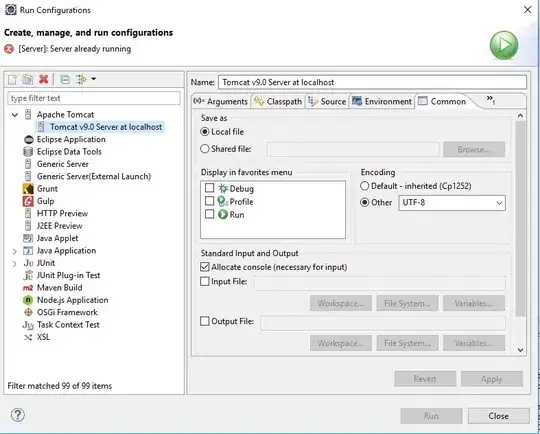Switch to the Source tab
540x434 pixels.
(x=327, y=101)
